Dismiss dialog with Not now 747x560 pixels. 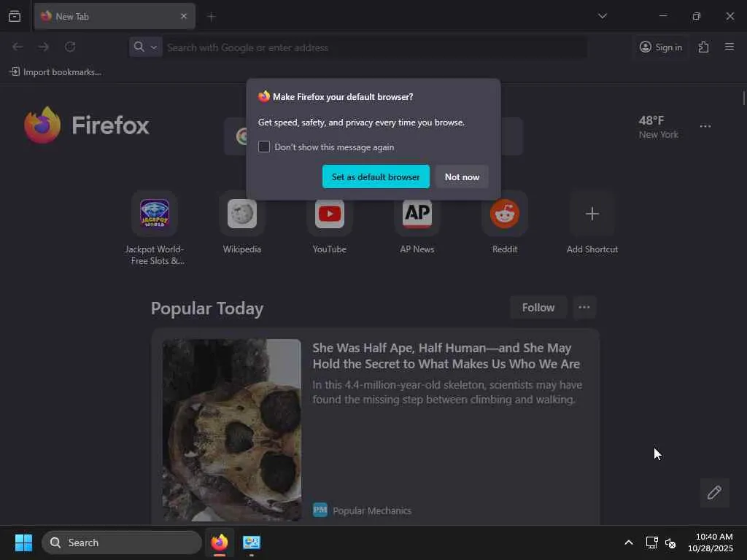462,176
